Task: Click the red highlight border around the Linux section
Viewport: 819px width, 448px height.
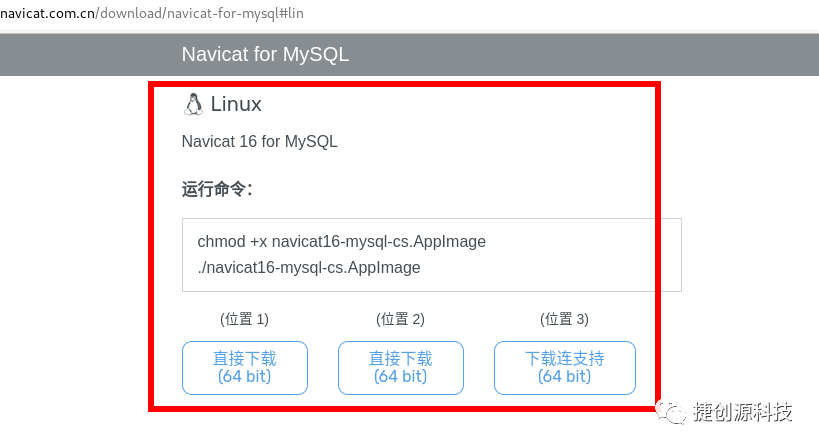Action: pos(658,250)
